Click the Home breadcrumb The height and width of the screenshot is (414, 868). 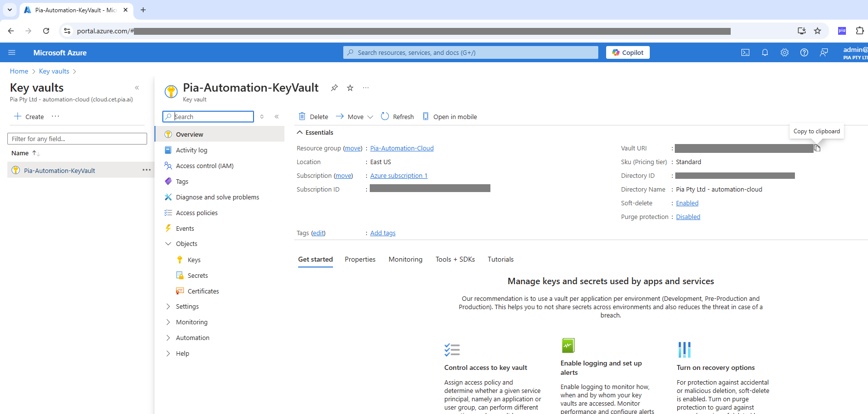coord(19,71)
